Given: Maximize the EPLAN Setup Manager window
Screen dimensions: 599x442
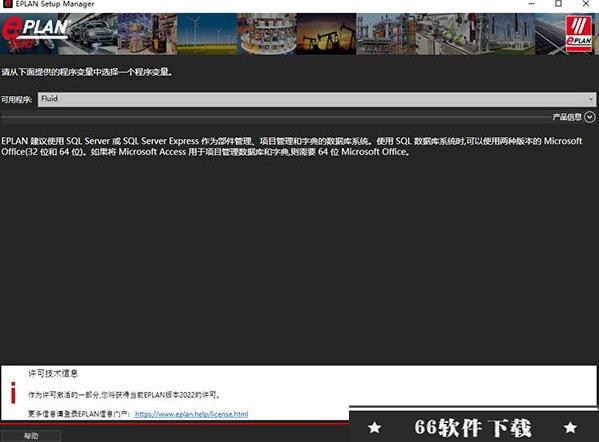Looking at the screenshot, I should pos(558,4).
